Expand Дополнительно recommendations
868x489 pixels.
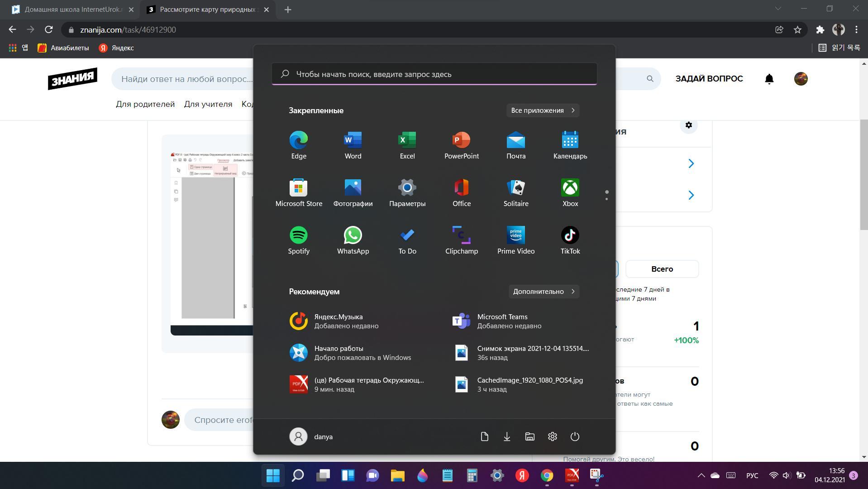click(x=544, y=292)
